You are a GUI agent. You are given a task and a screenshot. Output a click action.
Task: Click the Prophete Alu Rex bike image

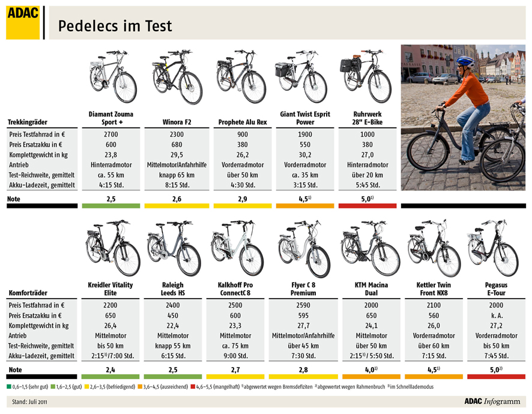(x=240, y=78)
